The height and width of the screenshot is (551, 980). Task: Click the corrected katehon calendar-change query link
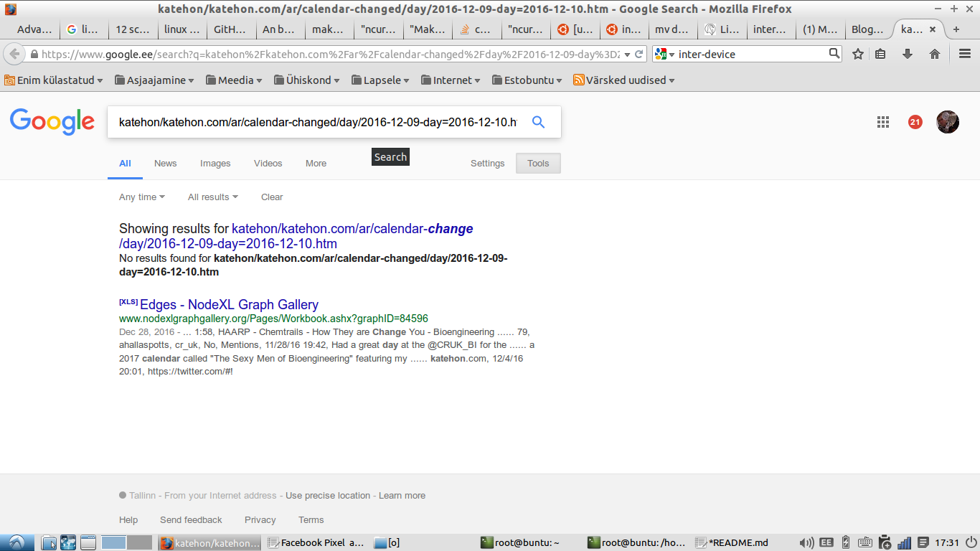pos(296,236)
